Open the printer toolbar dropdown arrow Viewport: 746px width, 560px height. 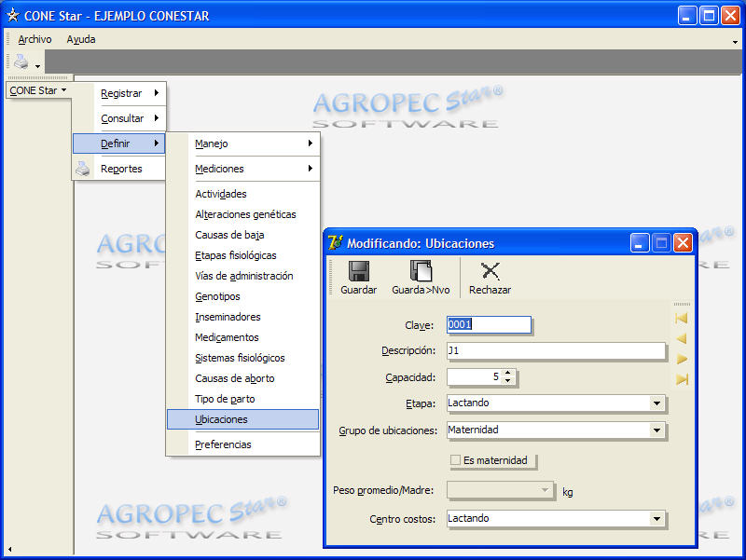[x=37, y=66]
